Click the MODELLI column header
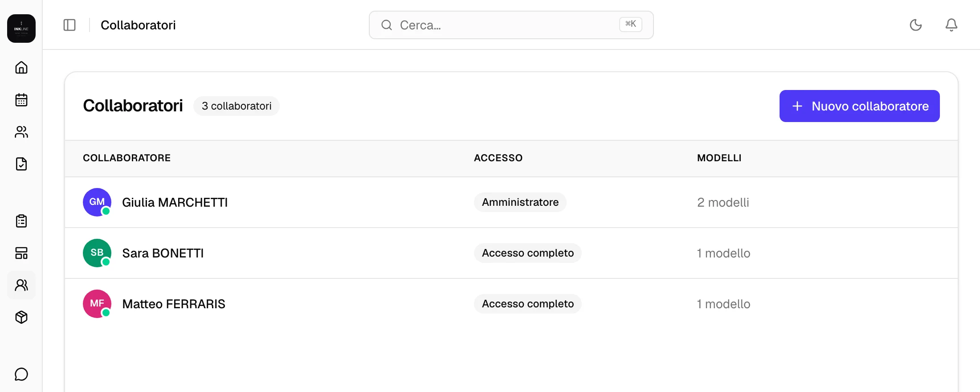This screenshot has width=980, height=392. [719, 158]
